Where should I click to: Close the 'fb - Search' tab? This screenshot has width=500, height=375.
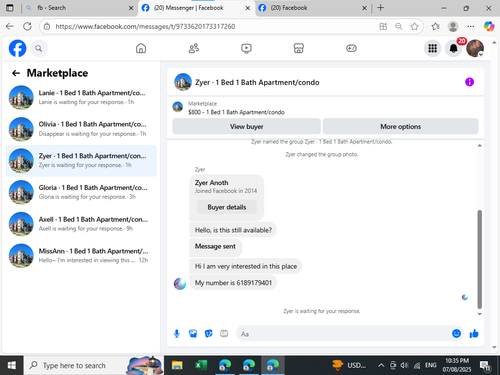point(131,8)
